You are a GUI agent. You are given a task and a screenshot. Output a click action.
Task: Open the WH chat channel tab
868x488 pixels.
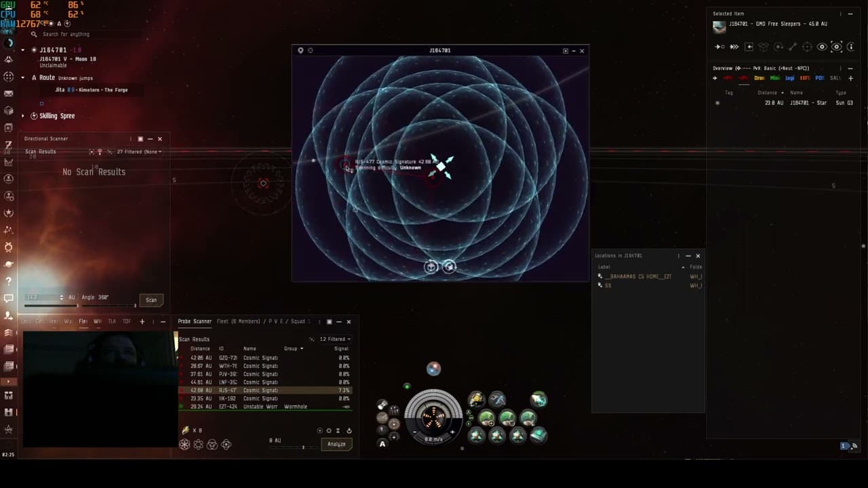point(98,321)
